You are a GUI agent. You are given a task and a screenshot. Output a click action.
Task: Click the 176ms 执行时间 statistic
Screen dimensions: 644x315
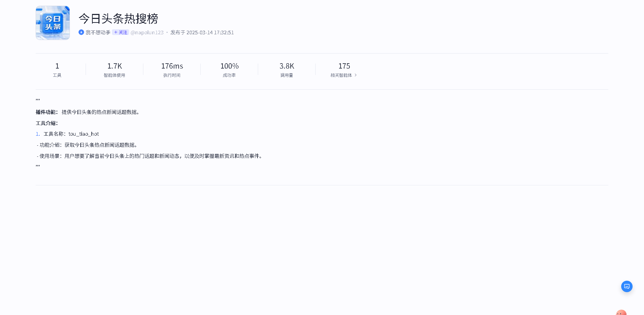[x=172, y=70]
